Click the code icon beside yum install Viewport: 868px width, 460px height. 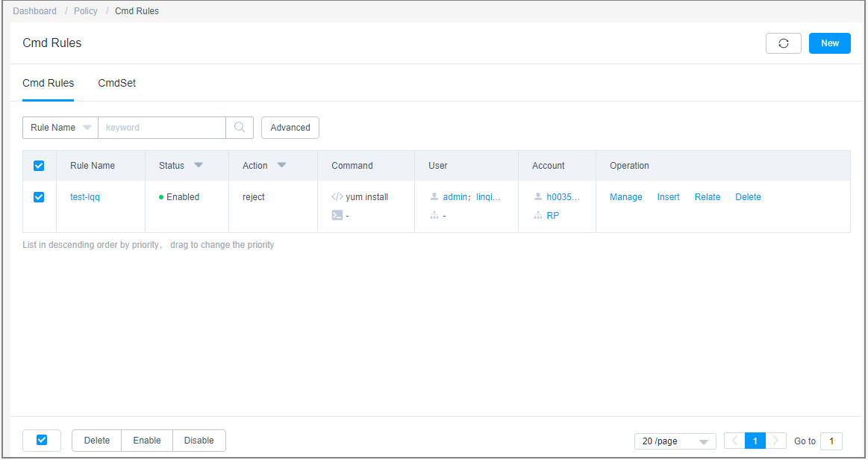coord(337,196)
